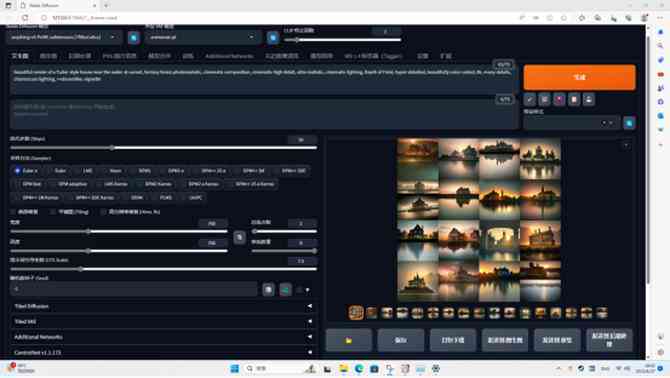Enable the Tiling checkbox
The width and height of the screenshot is (670, 378).
point(53,212)
